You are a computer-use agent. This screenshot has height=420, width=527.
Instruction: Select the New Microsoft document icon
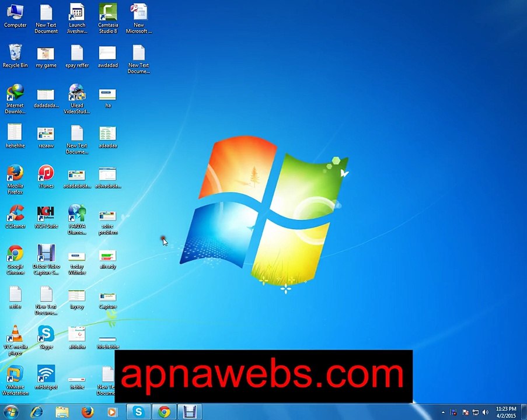pos(139,19)
